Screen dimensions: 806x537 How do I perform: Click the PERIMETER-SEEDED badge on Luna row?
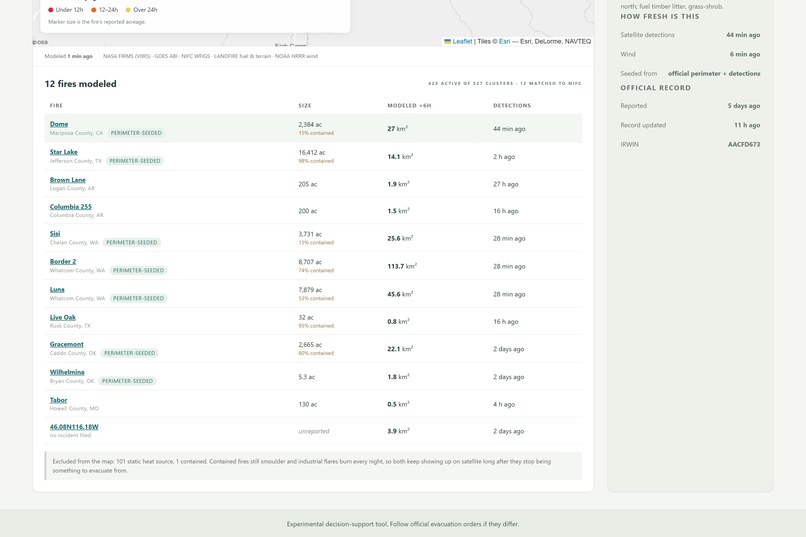138,298
